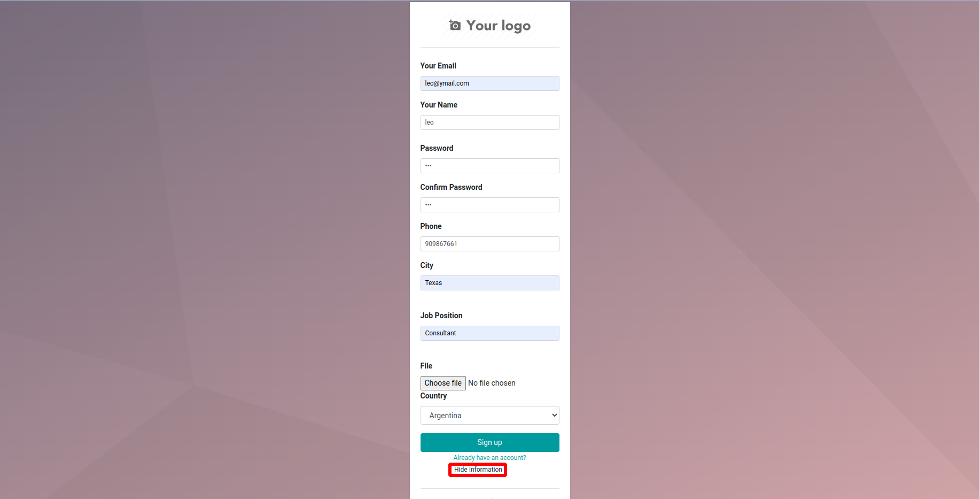Focus the Your Email input field
This screenshot has width=980, height=499.
489,83
